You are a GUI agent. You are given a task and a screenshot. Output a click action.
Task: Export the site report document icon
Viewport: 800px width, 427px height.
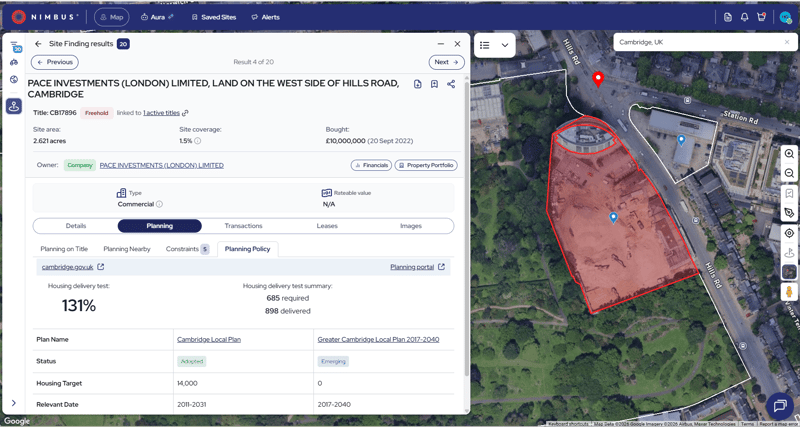(x=417, y=84)
